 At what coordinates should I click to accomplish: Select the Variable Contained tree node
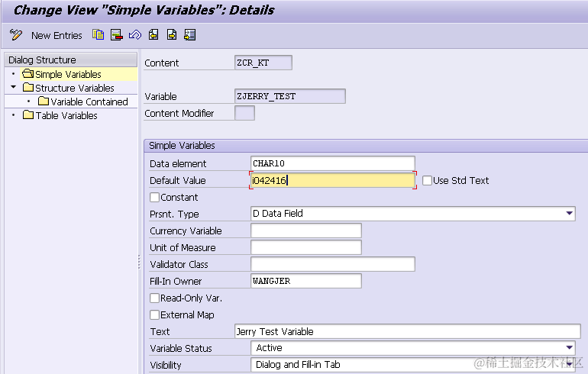[x=89, y=102]
